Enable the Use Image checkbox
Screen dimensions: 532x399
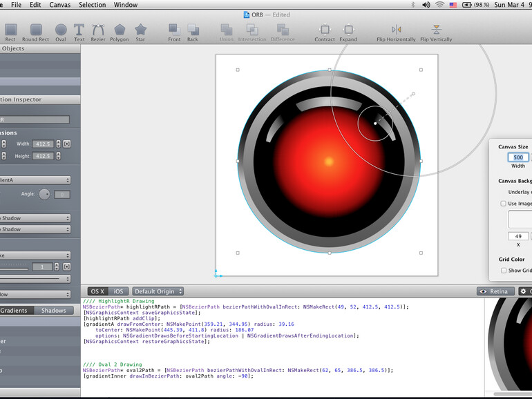504,204
